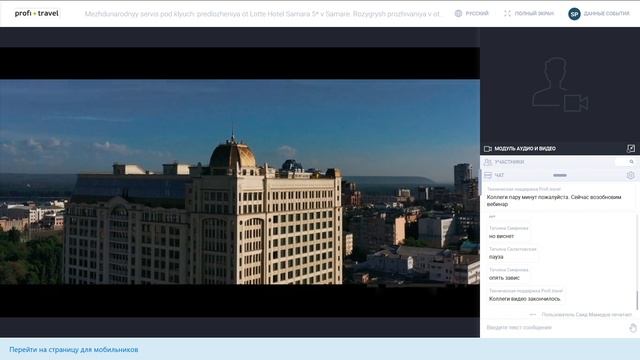Open chat settings gear icon
The width and height of the screenshot is (640, 360).
click(631, 175)
